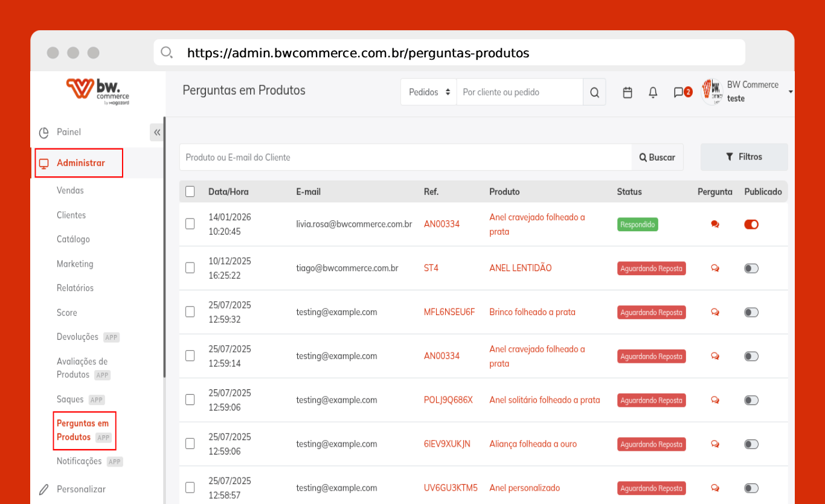Expand the Filtros panel
Image resolution: width=825 pixels, height=504 pixels.
pyautogui.click(x=744, y=157)
